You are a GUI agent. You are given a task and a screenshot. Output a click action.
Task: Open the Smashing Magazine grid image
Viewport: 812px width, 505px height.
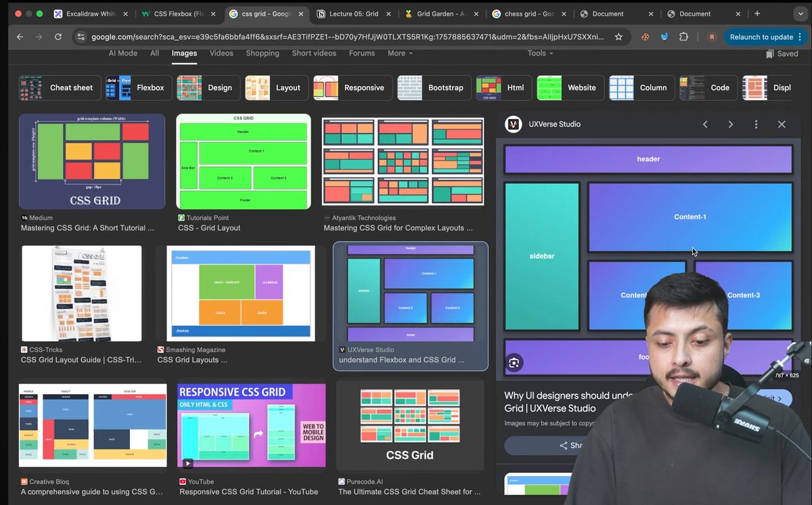tap(241, 293)
